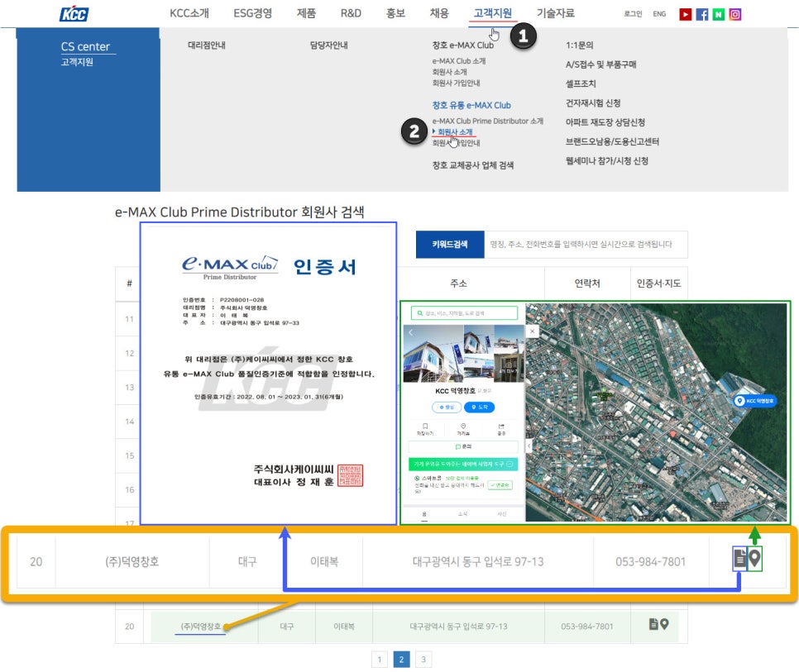Open the Facebook icon link
The image size is (799, 672).
pos(701,14)
